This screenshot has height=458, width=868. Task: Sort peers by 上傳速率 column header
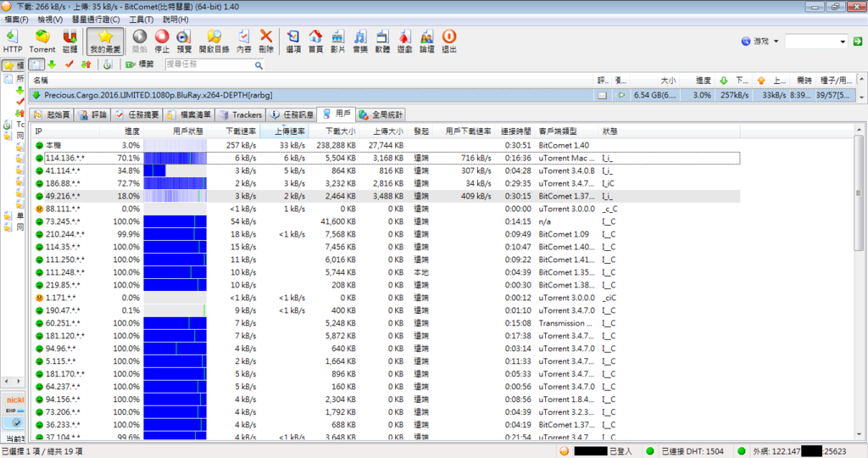[284, 131]
